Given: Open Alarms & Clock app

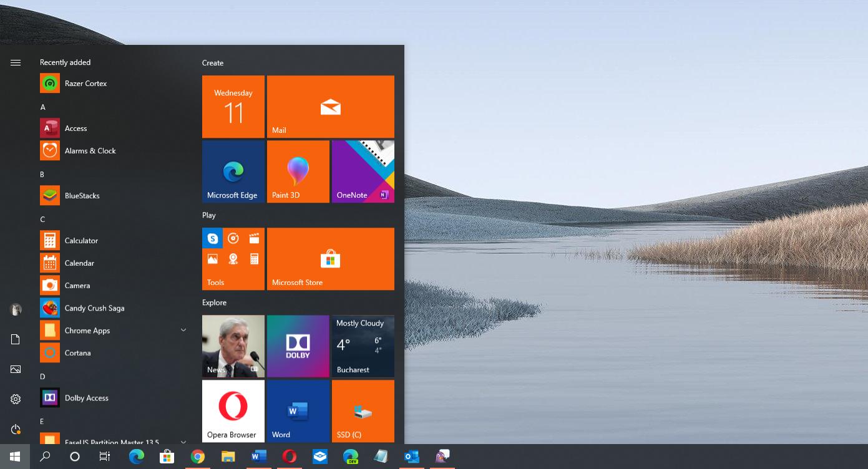Looking at the screenshot, I should [114, 151].
